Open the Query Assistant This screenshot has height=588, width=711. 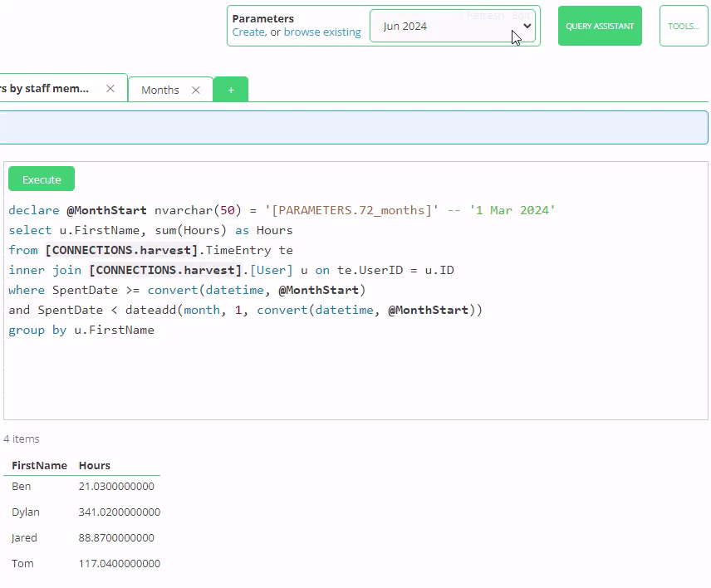[600, 26]
